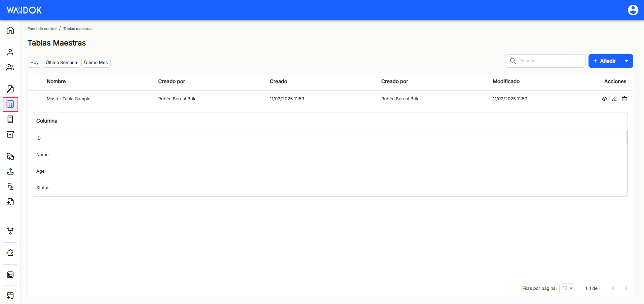
Task: Select the Status column entry
Action: pos(43,188)
